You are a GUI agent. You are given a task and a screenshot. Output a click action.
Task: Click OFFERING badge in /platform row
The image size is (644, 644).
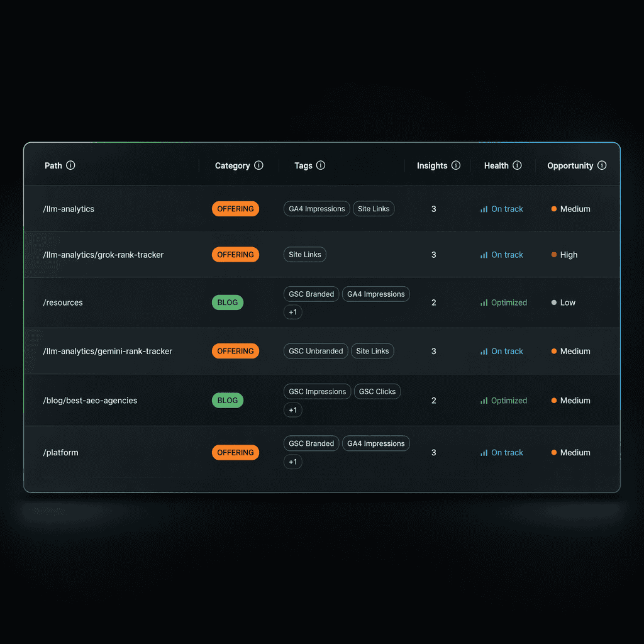[x=235, y=453]
